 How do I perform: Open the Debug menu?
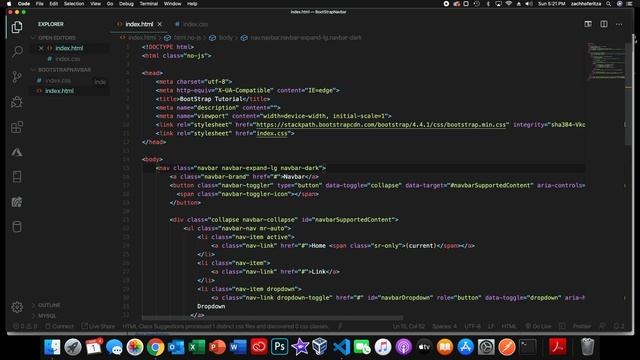pyautogui.click(x=126, y=4)
